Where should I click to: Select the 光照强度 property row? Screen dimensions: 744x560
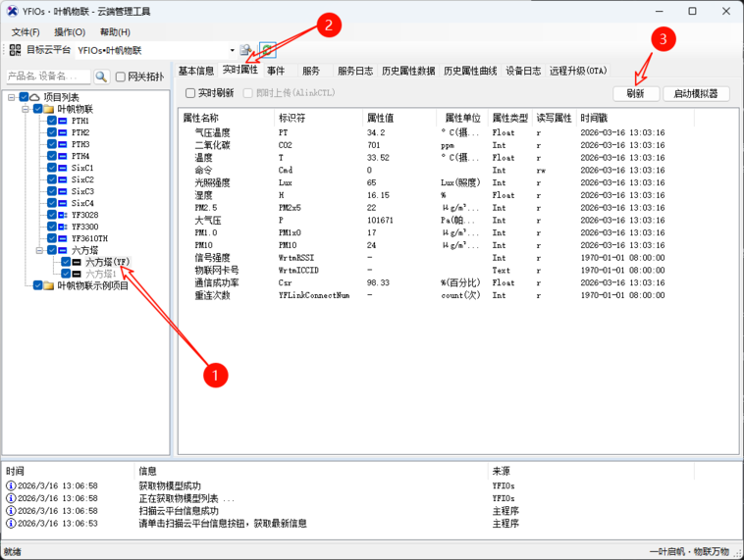(x=437, y=182)
